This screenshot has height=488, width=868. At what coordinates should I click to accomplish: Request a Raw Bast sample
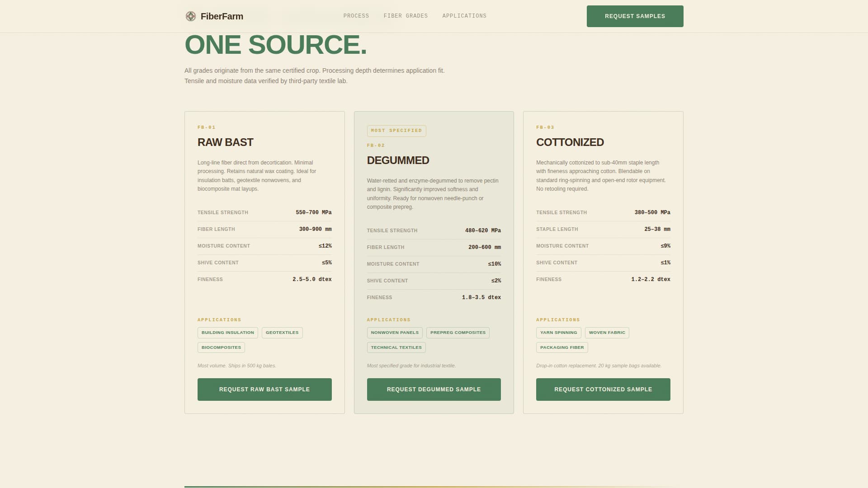tap(264, 389)
